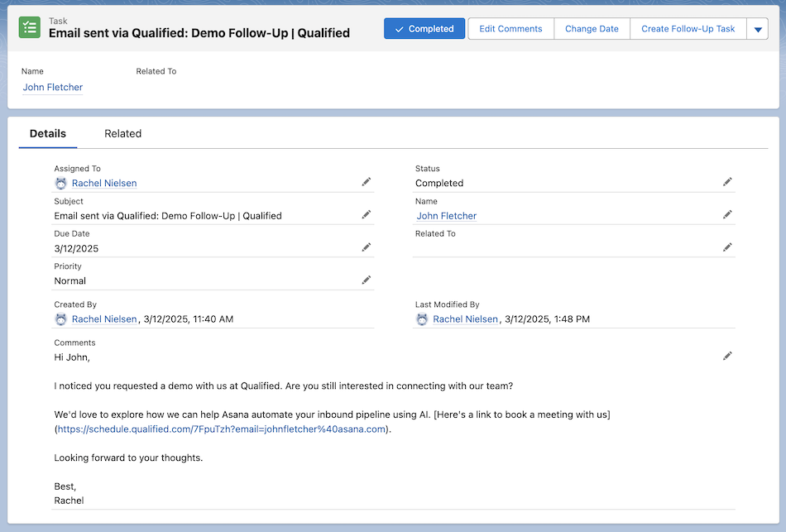
Task: Switch to the Details tab
Action: 48,133
